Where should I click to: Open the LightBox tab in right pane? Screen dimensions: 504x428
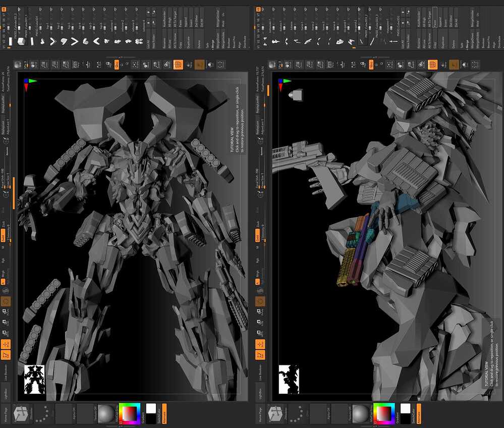click(260, 393)
